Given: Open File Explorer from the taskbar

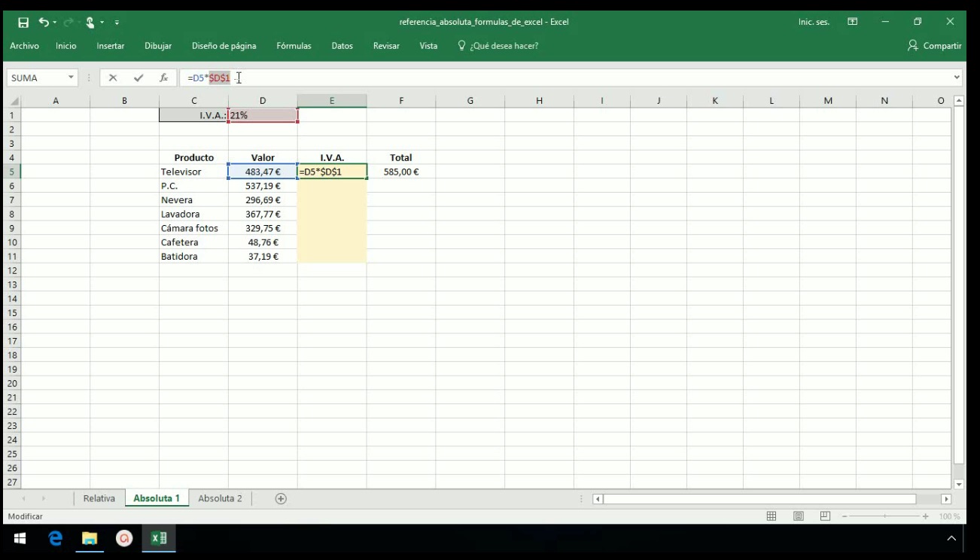Looking at the screenshot, I should coord(90,538).
